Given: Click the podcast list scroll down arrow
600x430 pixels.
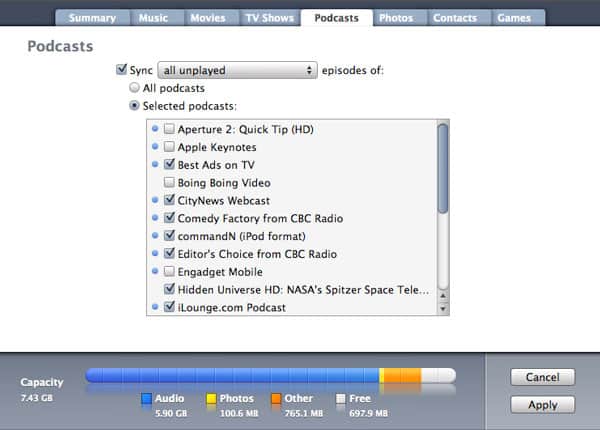Looking at the screenshot, I should point(443,308).
